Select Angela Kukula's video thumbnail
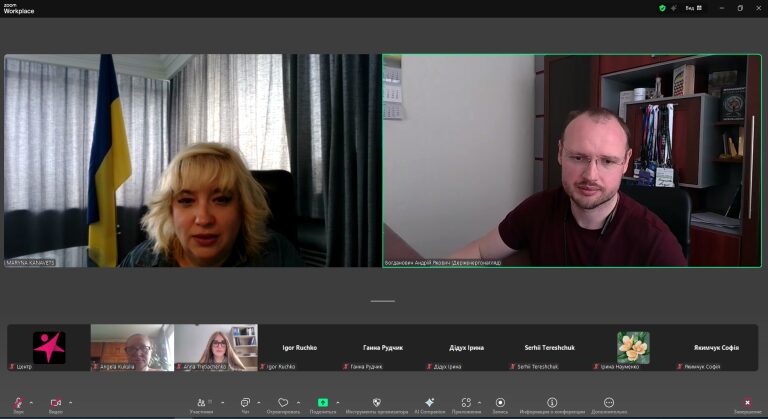The width and height of the screenshot is (768, 419). (132, 347)
